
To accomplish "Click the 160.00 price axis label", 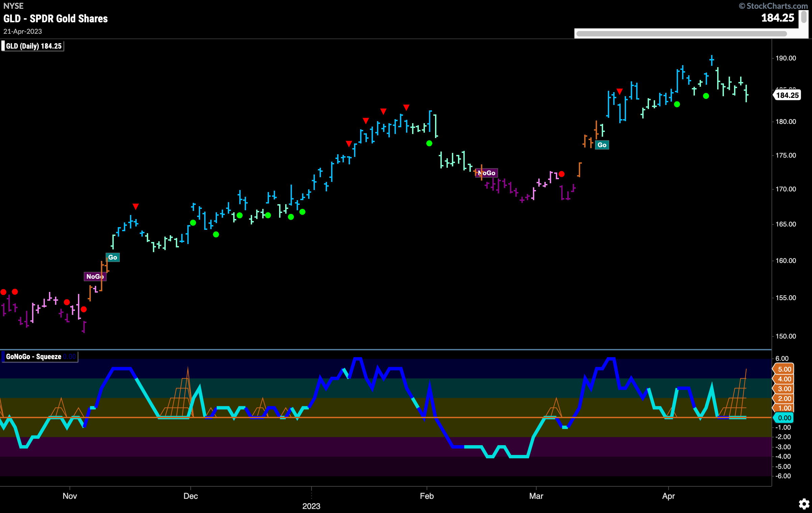I will [x=786, y=261].
